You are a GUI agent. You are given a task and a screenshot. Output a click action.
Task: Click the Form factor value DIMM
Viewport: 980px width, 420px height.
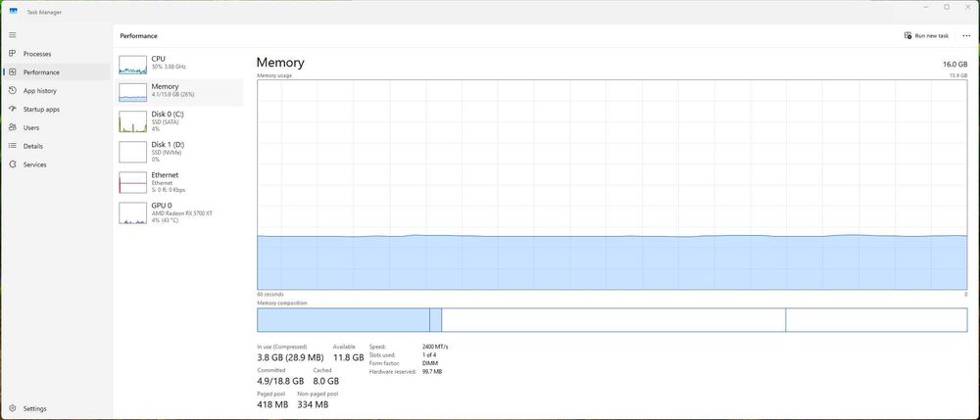(429, 363)
